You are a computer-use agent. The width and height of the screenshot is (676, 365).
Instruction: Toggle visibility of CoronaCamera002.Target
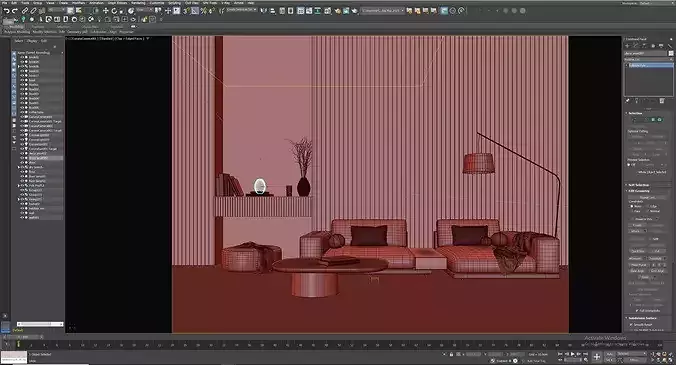22,131
